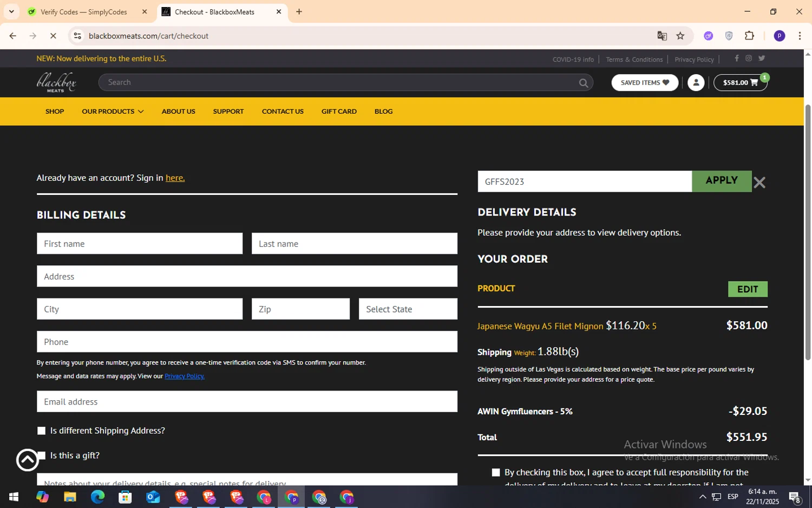Close the Verify Codes SimplyCodes tab
Viewport: 812px width, 508px height.
tap(145, 11)
